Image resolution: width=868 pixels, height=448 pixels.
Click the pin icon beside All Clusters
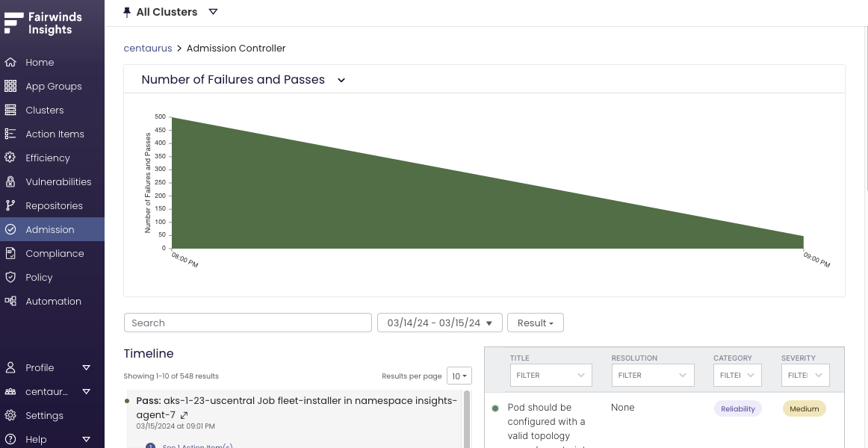tap(125, 11)
